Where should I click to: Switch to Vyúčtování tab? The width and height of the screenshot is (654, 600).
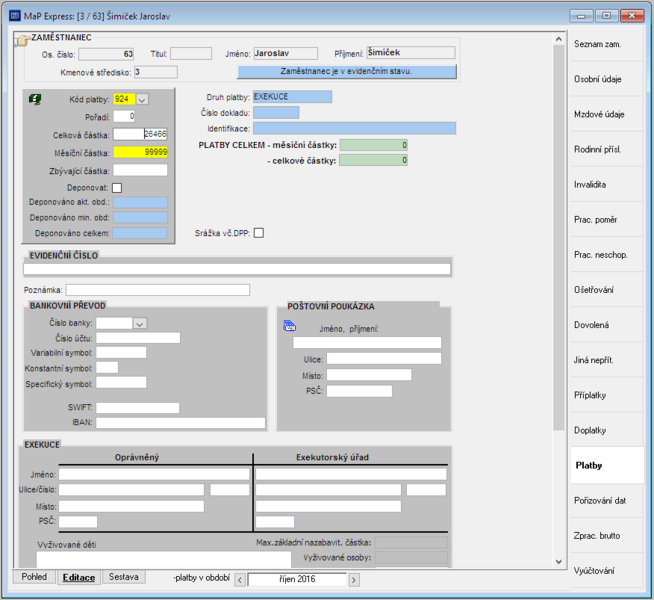[x=607, y=571]
